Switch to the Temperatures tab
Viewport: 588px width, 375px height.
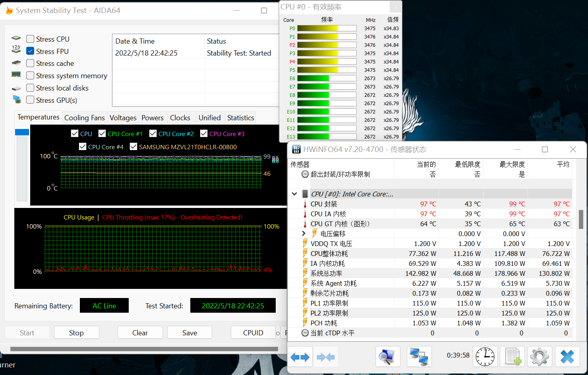[x=39, y=117]
